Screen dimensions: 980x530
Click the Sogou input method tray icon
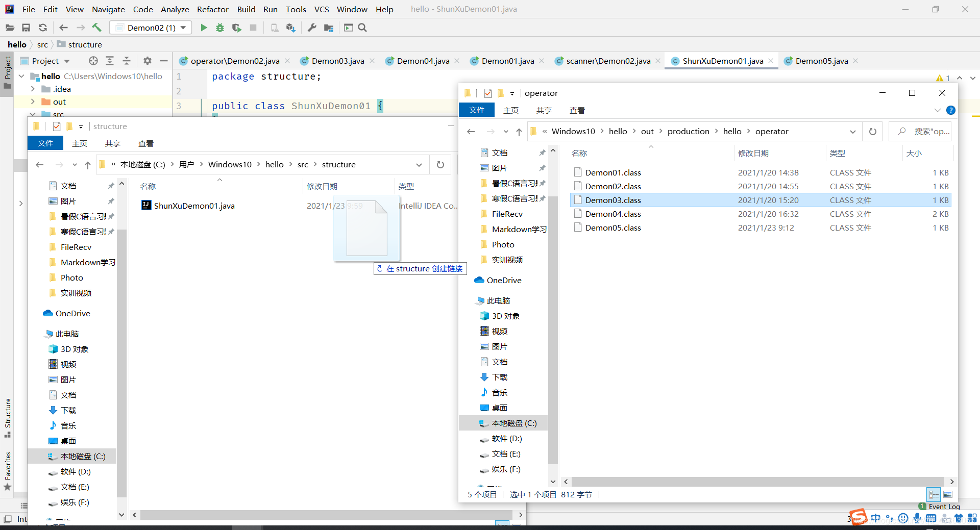(858, 517)
